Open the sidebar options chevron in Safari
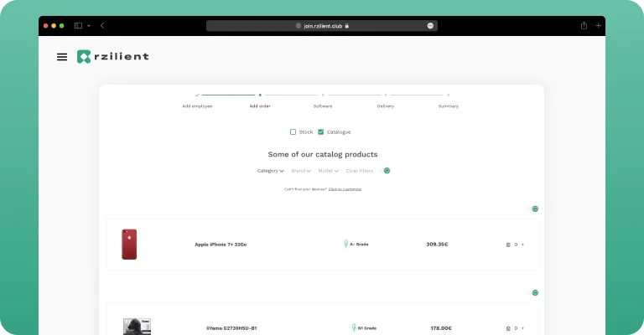The width and height of the screenshot is (644, 335). pos(88,25)
